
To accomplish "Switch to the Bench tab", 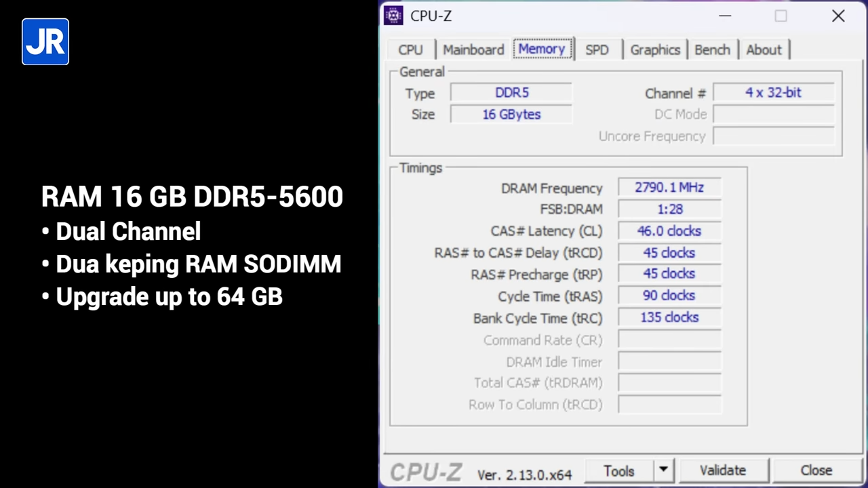I will click(712, 49).
